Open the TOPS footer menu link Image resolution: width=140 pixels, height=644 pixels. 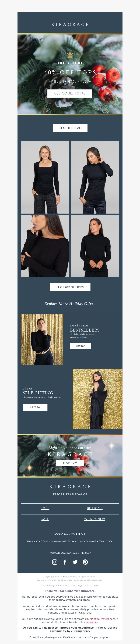[45, 508]
